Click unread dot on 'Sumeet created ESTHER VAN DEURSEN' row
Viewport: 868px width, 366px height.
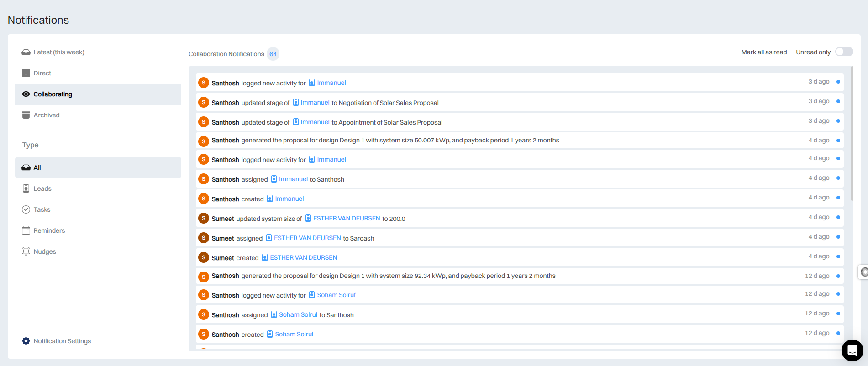(838, 256)
